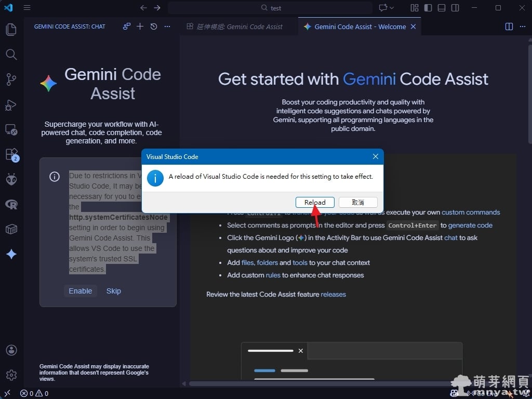Open the Extensions view icon
532x399 pixels.
click(11, 154)
